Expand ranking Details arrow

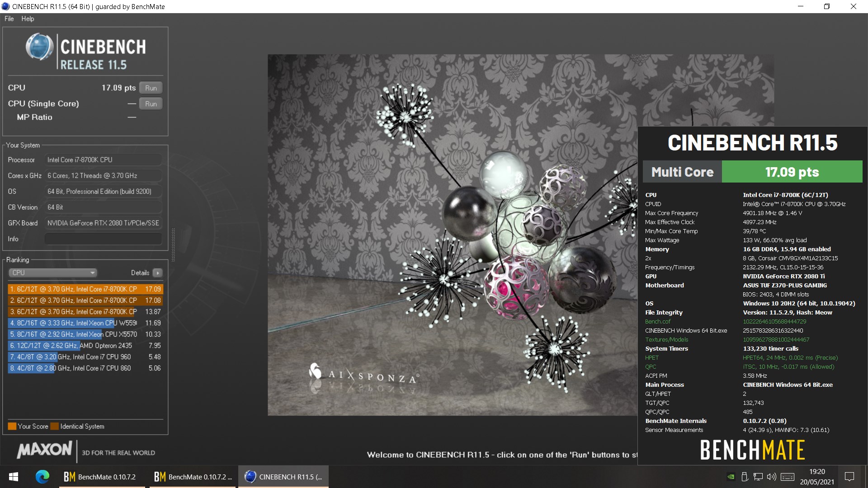point(157,273)
